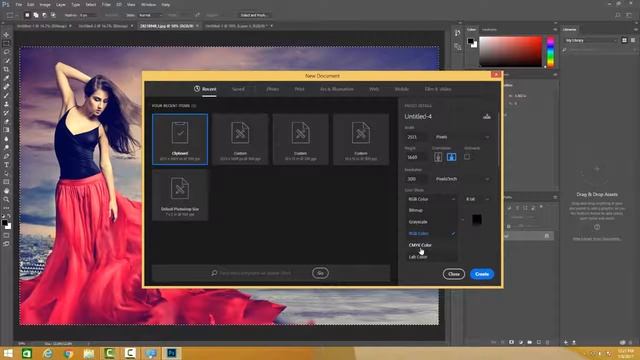Select the Brush tool
This screenshot has width=640, height=360.
(x=6, y=96)
